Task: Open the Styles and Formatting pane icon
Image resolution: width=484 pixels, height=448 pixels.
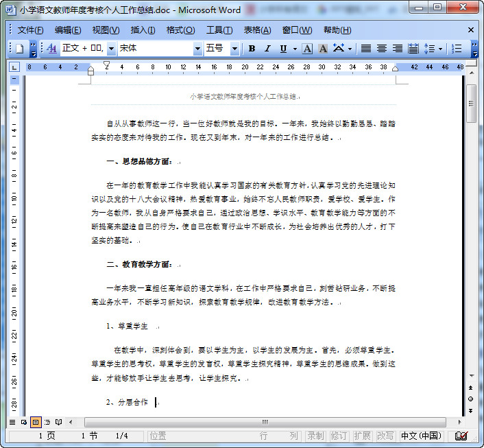Action: [x=51, y=49]
